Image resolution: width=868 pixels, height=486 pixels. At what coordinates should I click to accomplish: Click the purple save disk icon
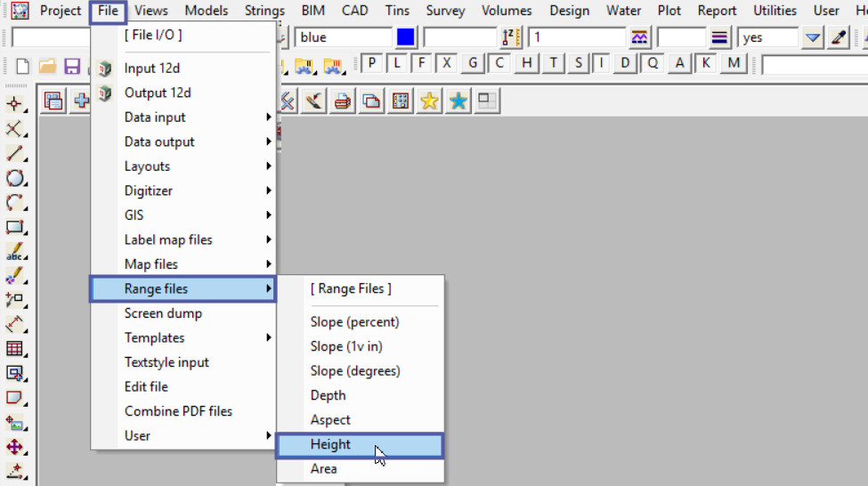72,67
